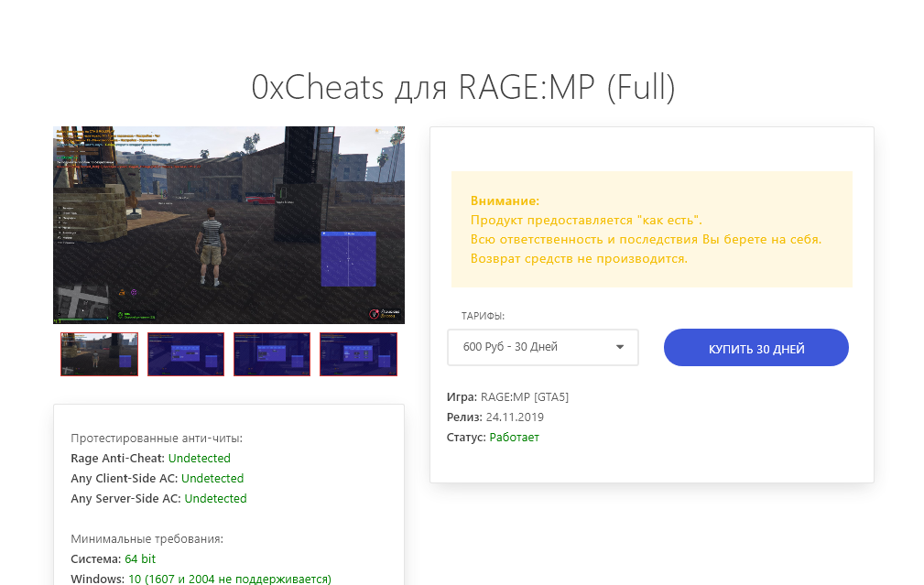Viewport: 924px width, 585px height.
Task: Open the main gameplay screenshot preview
Action: point(229,225)
